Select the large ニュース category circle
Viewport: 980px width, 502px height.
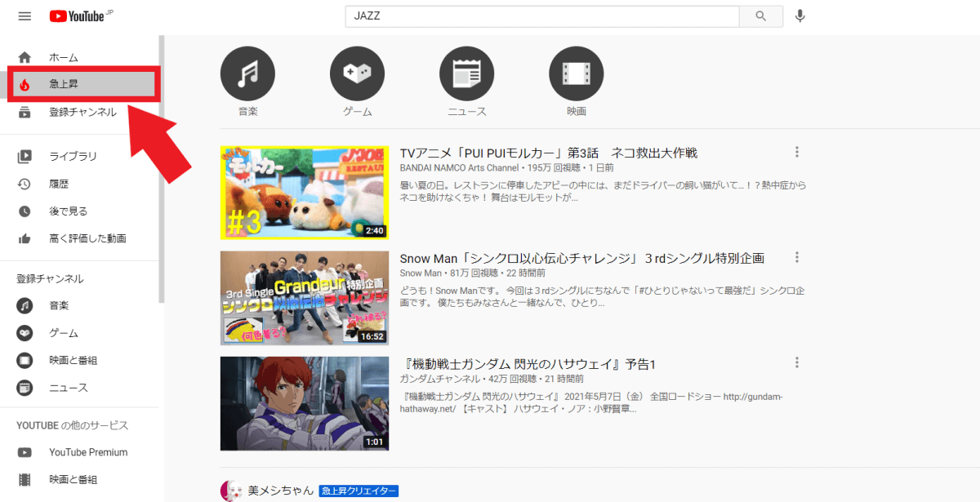tap(466, 74)
